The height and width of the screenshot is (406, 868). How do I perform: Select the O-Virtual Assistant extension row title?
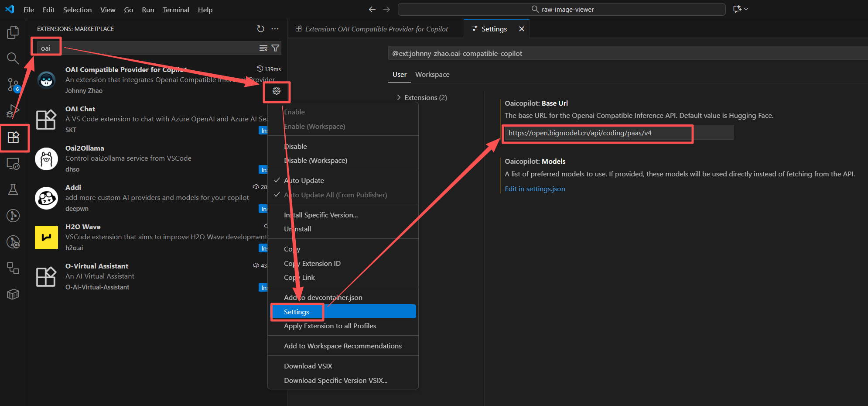[x=97, y=266]
